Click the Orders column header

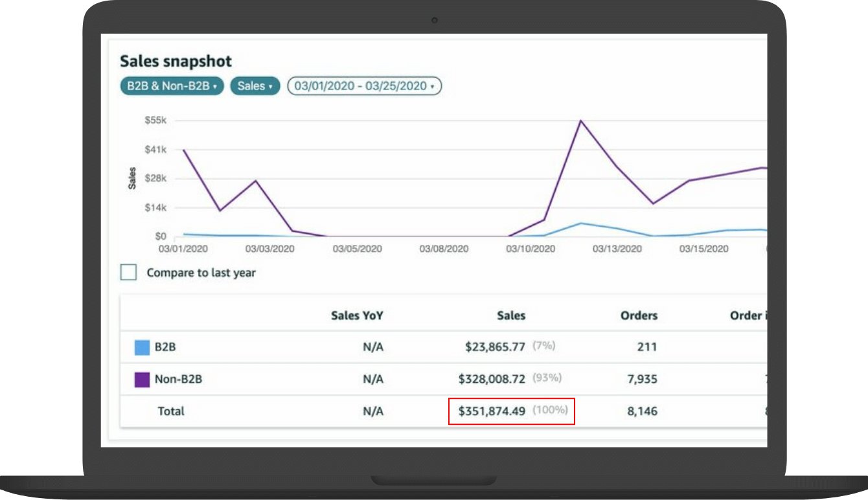639,316
